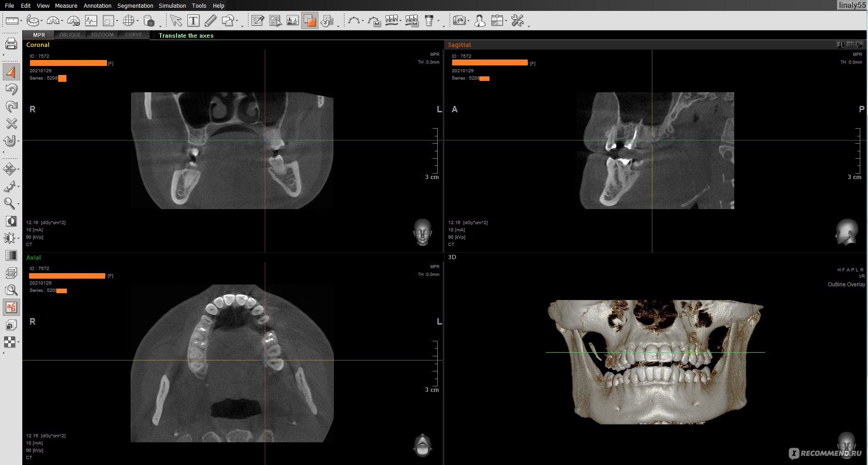Click the U-turn reset arrow icon
Viewport: 868px width, 465px height.
pyautogui.click(x=10, y=140)
